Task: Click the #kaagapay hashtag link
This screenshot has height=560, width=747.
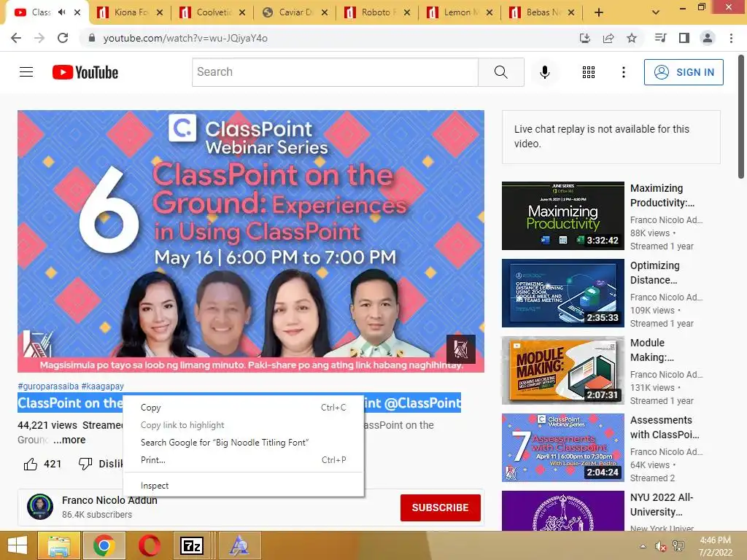Action: pos(102,386)
